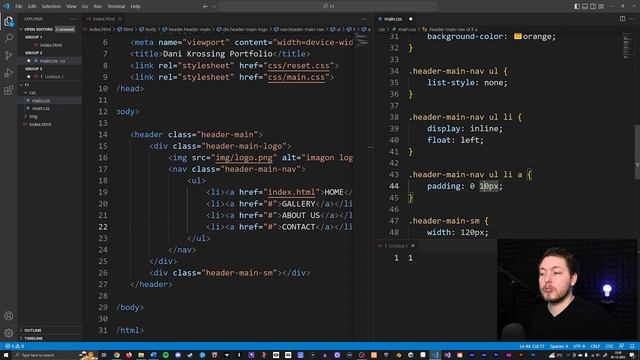Expand the Outline section
Viewport: 640px width, 360px height.
click(32, 330)
